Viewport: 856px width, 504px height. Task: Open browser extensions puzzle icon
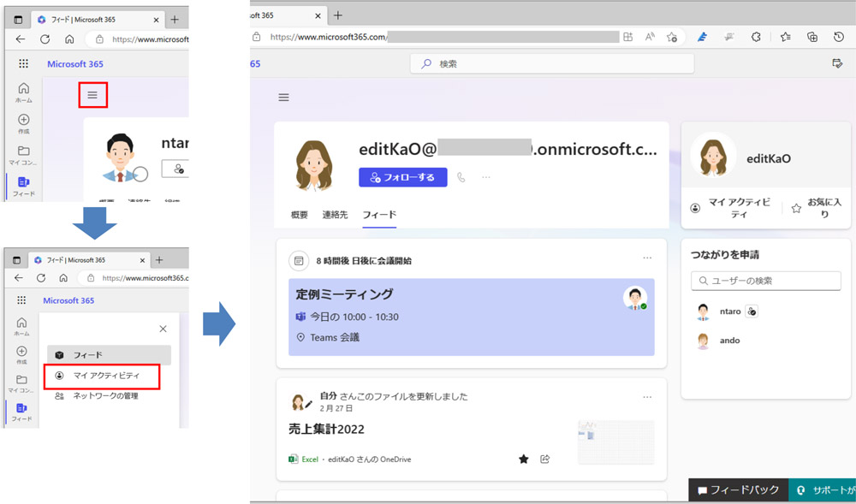[x=756, y=37]
